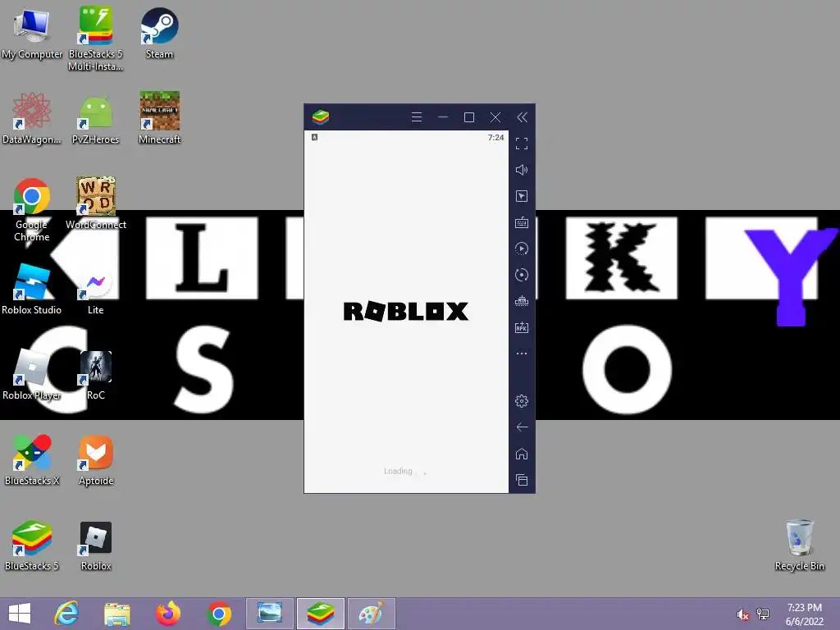The height and width of the screenshot is (630, 840).
Task: Go to the Android home screen
Action: pos(522,454)
